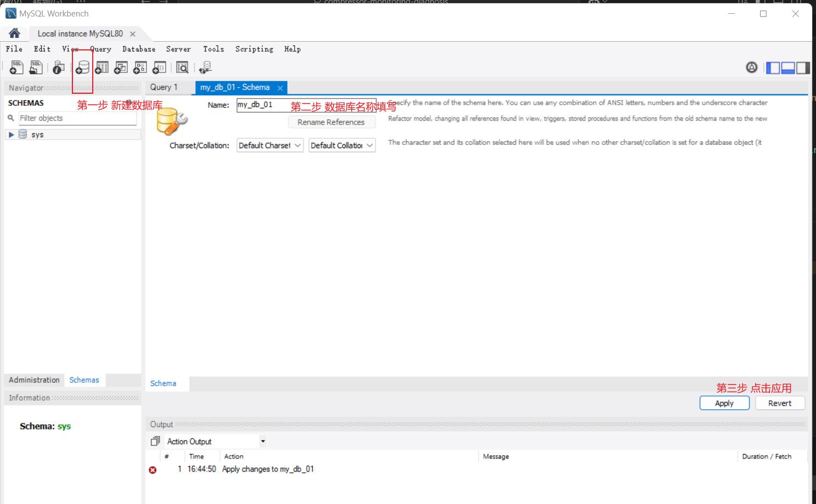Select the Schemas navigator tab
This screenshot has width=816, height=504.
pos(84,380)
